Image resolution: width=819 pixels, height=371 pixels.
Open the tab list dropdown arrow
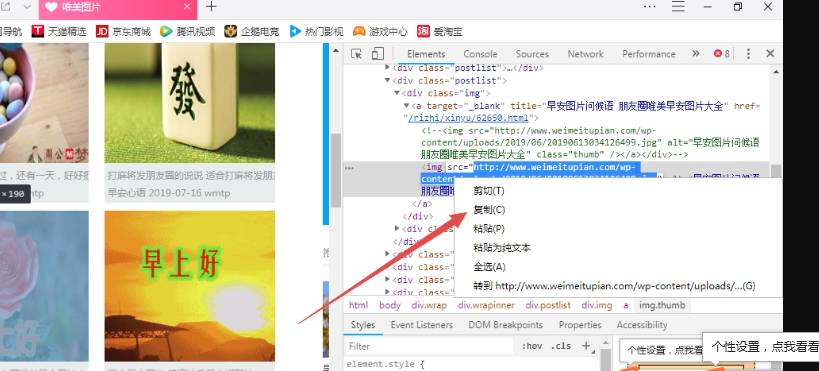tap(27, 7)
